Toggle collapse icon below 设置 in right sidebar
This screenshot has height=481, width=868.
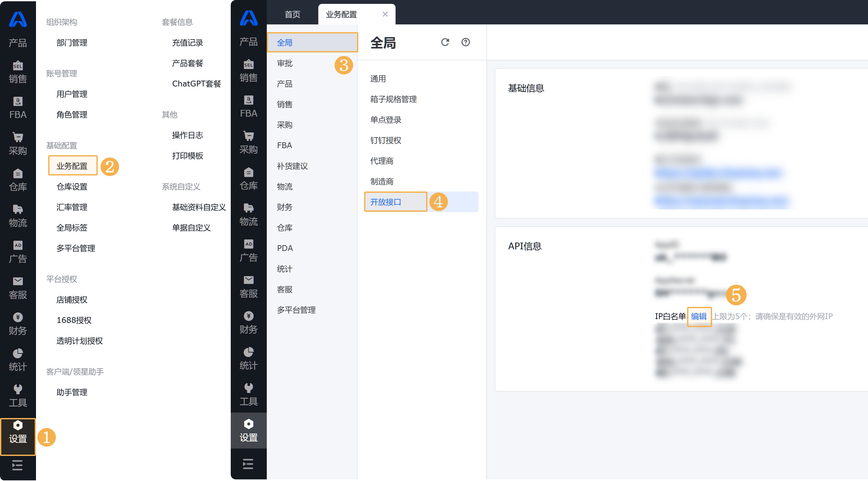[x=248, y=464]
